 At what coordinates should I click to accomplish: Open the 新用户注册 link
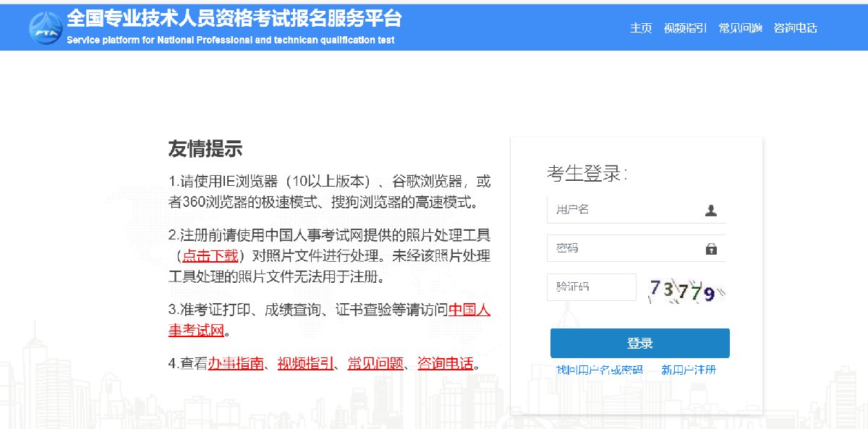[689, 370]
